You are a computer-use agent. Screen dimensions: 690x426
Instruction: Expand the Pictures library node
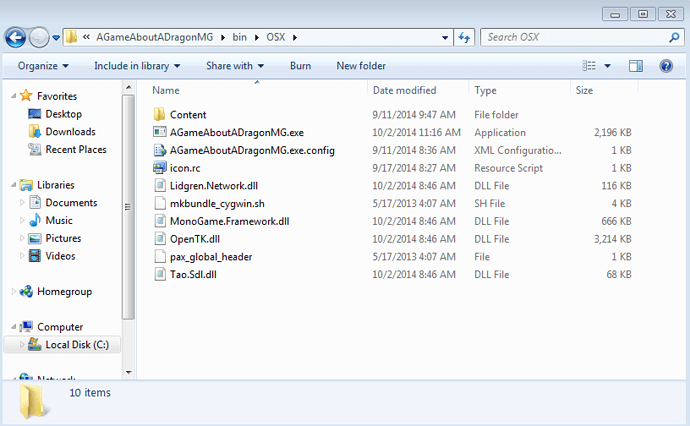pos(22,238)
